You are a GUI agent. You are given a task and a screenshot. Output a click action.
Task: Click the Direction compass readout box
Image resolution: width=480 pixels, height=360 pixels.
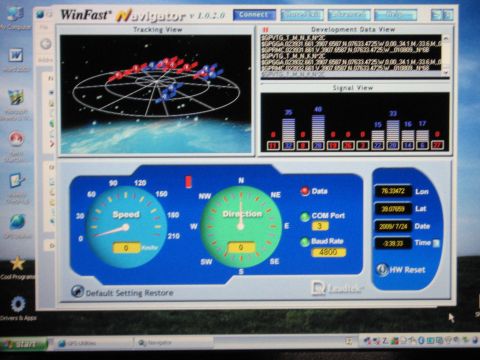[241, 248]
